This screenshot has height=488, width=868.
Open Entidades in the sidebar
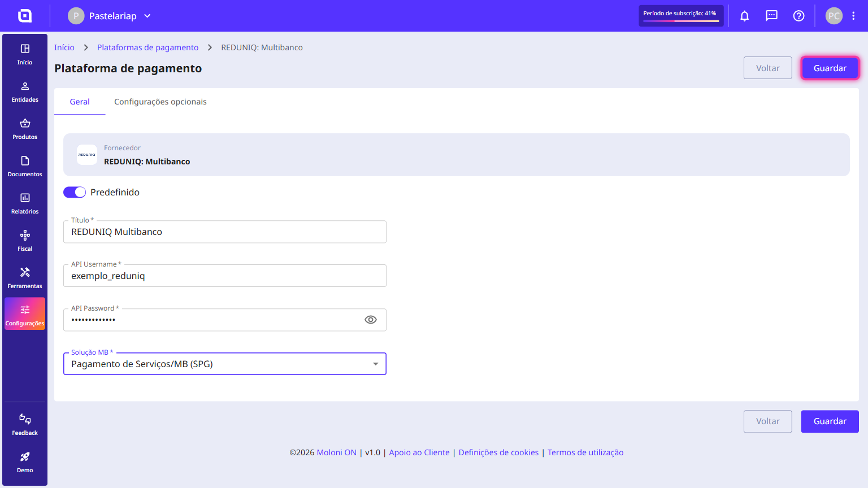click(25, 91)
